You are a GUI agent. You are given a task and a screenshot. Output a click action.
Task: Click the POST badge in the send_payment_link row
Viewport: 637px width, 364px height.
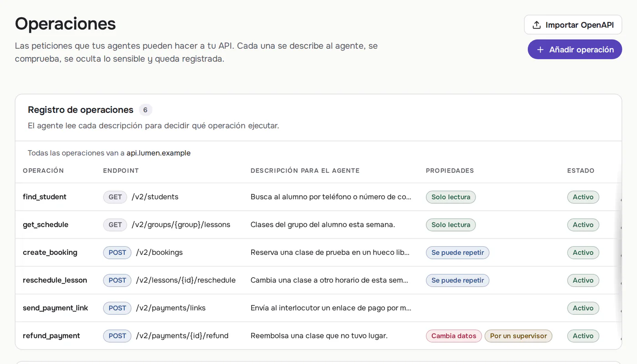[x=117, y=308]
